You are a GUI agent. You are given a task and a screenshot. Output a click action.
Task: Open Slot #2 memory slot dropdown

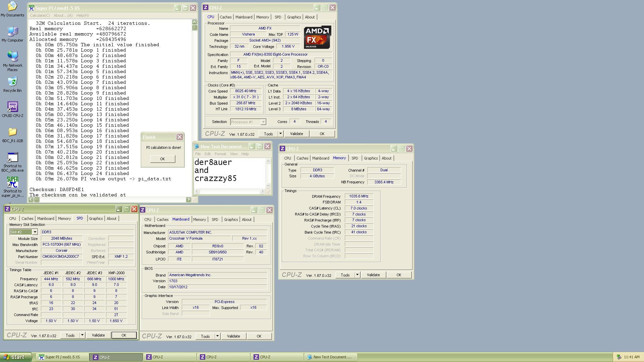coord(35,232)
